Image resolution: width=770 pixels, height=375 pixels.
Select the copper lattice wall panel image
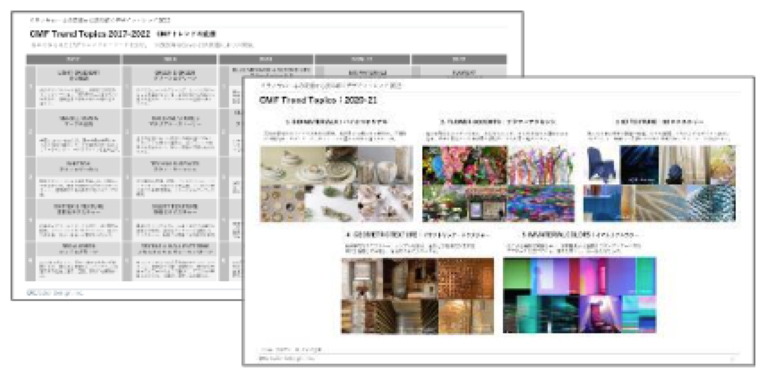pyautogui.click(x=466, y=278)
